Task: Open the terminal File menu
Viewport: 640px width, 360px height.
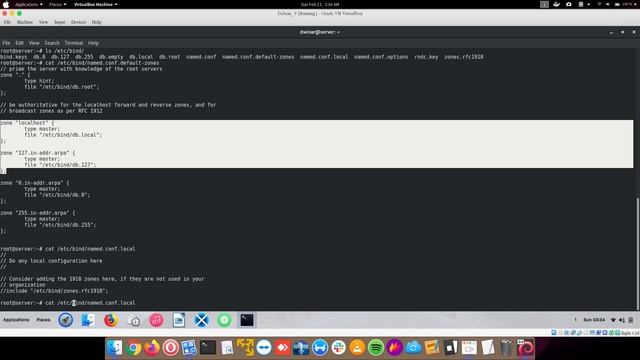Action: coord(6,43)
